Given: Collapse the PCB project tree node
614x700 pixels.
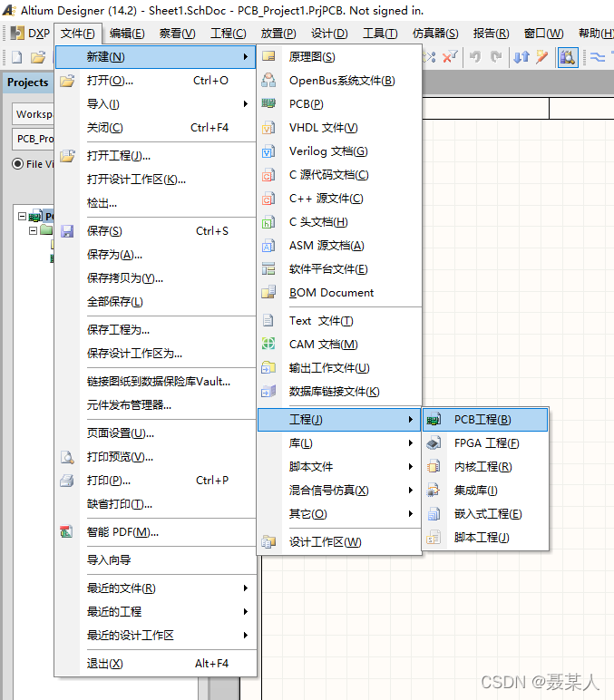Looking at the screenshot, I should pos(22,216).
